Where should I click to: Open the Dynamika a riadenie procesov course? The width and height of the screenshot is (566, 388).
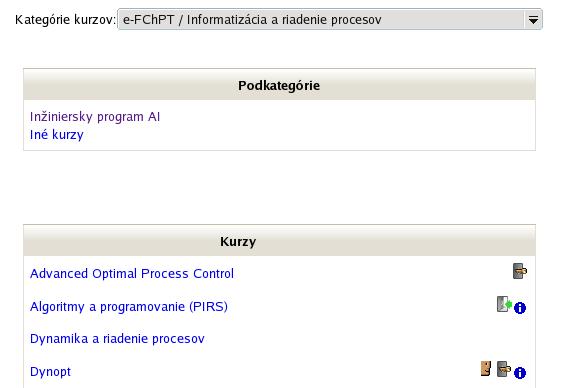point(117,339)
